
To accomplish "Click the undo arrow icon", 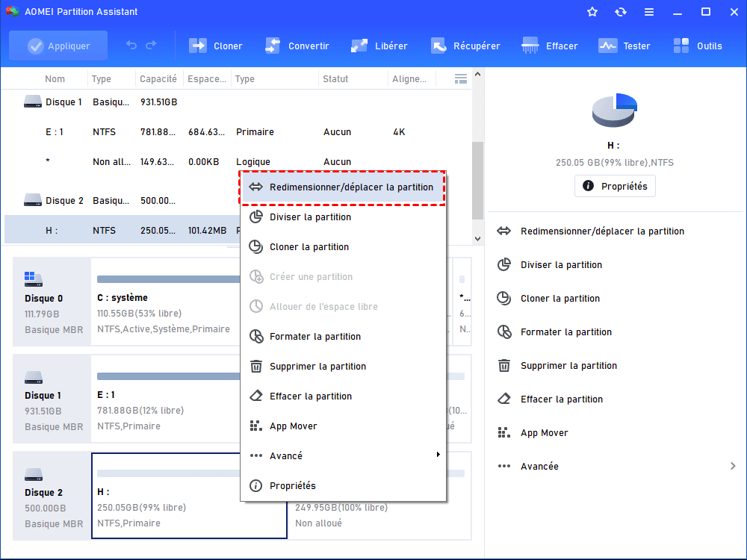I will (131, 46).
